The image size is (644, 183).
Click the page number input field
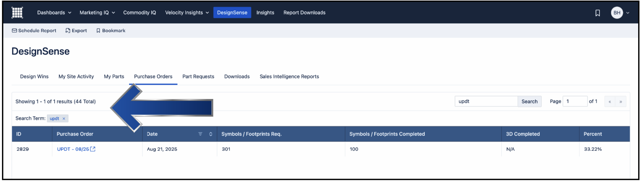tap(575, 101)
